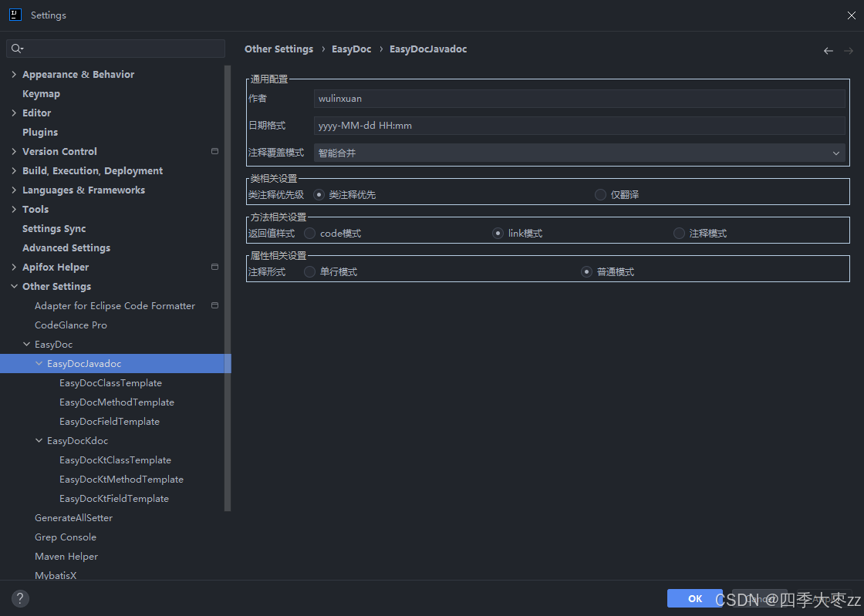Collapse the EasyDocKdoc node arrow
The width and height of the screenshot is (864, 616).
[x=39, y=440]
